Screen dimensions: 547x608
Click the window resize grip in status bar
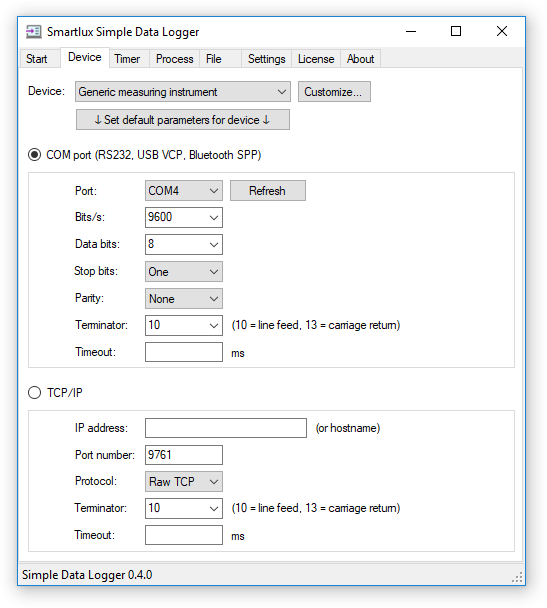tap(517, 577)
